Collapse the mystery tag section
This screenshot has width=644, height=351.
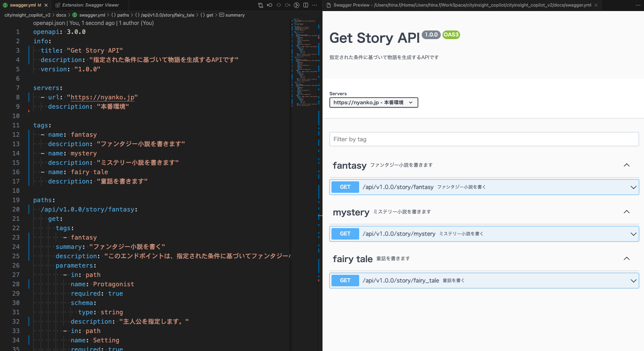click(626, 212)
